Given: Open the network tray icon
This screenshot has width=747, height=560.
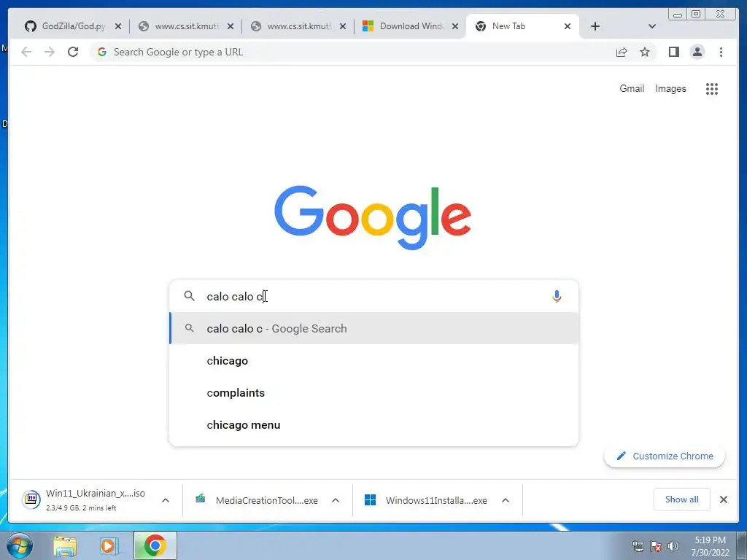Looking at the screenshot, I should [638, 546].
